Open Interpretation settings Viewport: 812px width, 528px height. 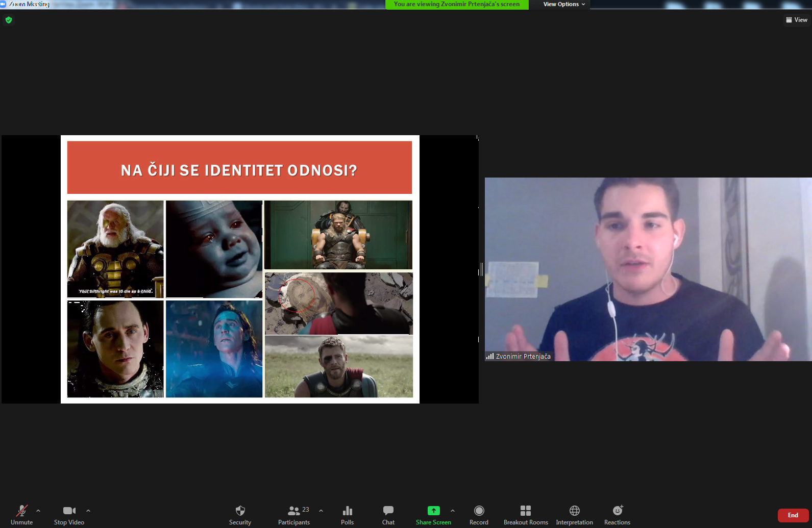point(574,515)
